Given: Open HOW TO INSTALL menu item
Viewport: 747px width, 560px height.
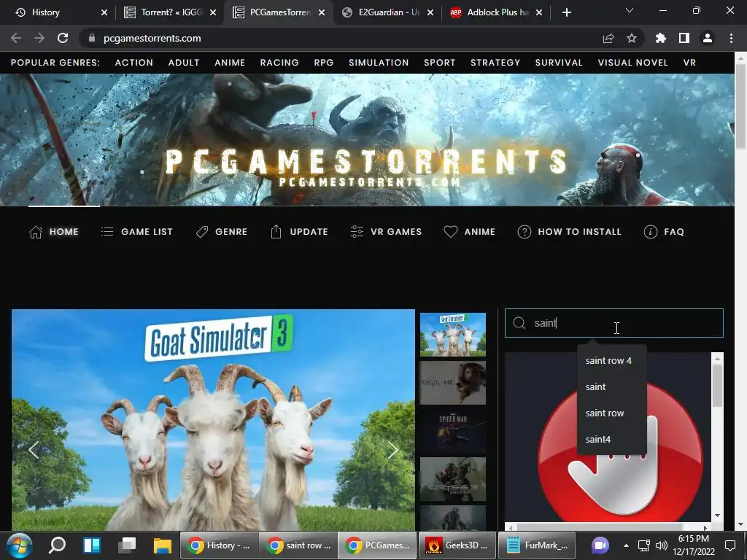Looking at the screenshot, I should 569,232.
